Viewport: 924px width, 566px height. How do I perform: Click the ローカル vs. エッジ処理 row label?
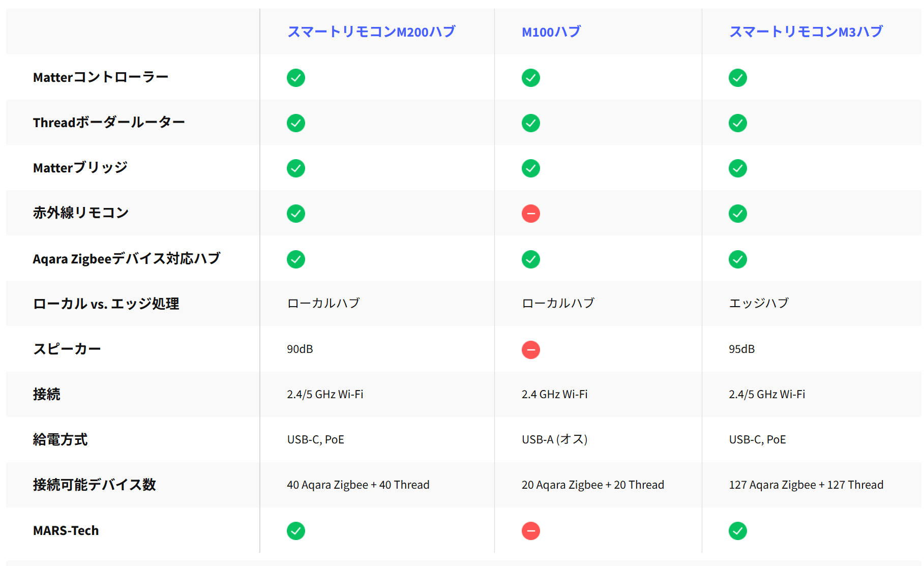point(106,304)
